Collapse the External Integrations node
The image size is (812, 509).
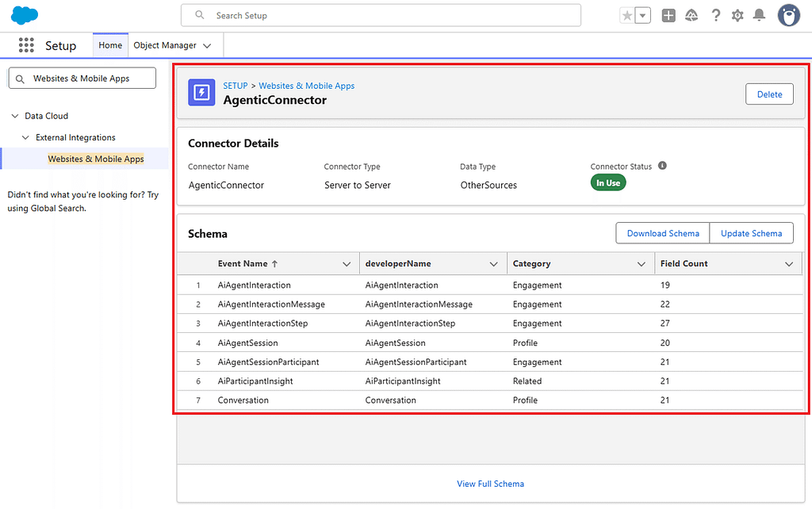point(25,138)
